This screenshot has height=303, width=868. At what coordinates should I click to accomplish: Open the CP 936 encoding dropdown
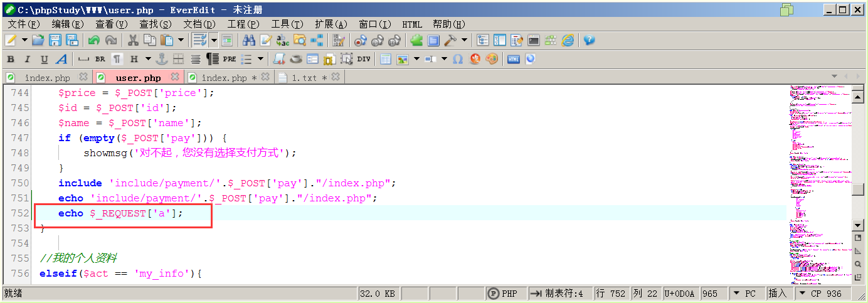click(821, 293)
